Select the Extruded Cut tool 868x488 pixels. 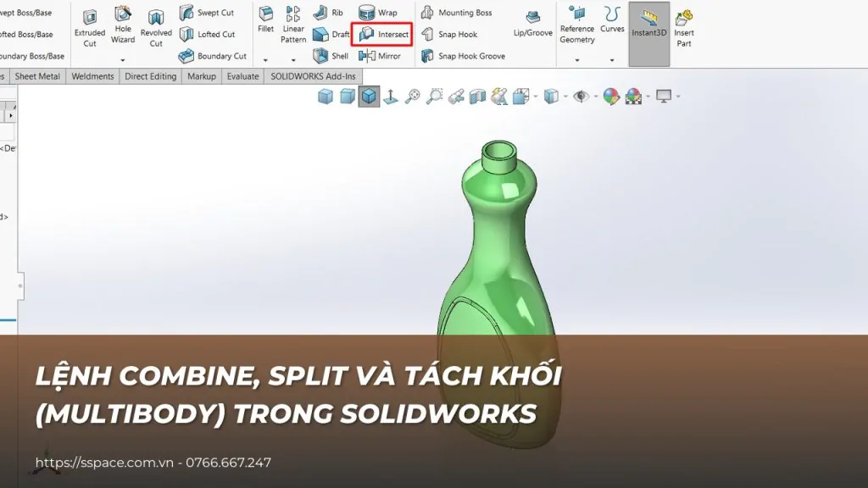tap(90, 29)
